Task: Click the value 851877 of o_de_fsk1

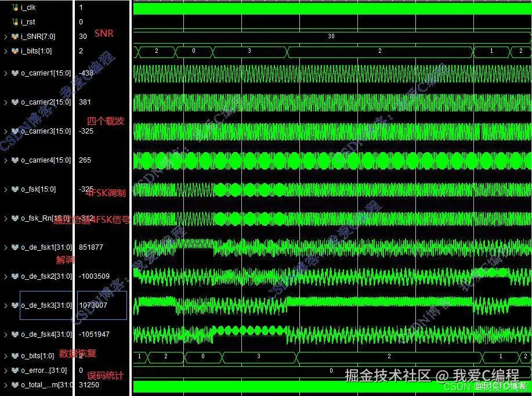Action: coord(91,247)
